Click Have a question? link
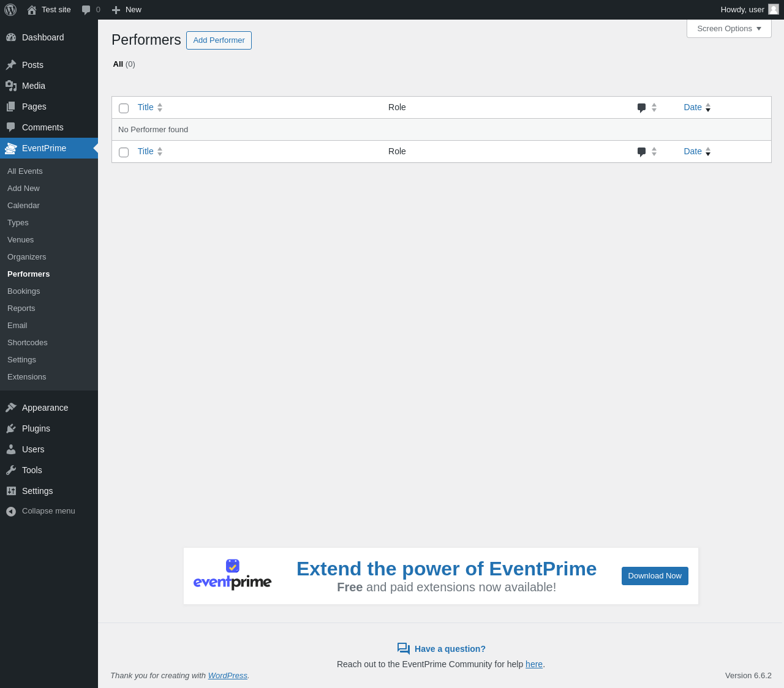The height and width of the screenshot is (688, 784). pyautogui.click(x=450, y=649)
